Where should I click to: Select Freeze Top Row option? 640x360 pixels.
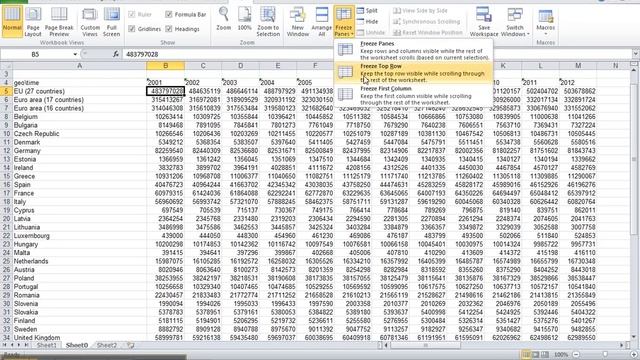tap(413, 73)
